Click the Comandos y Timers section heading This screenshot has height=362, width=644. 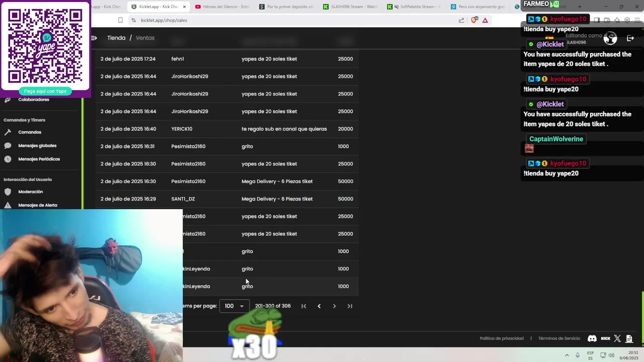pyautogui.click(x=24, y=120)
